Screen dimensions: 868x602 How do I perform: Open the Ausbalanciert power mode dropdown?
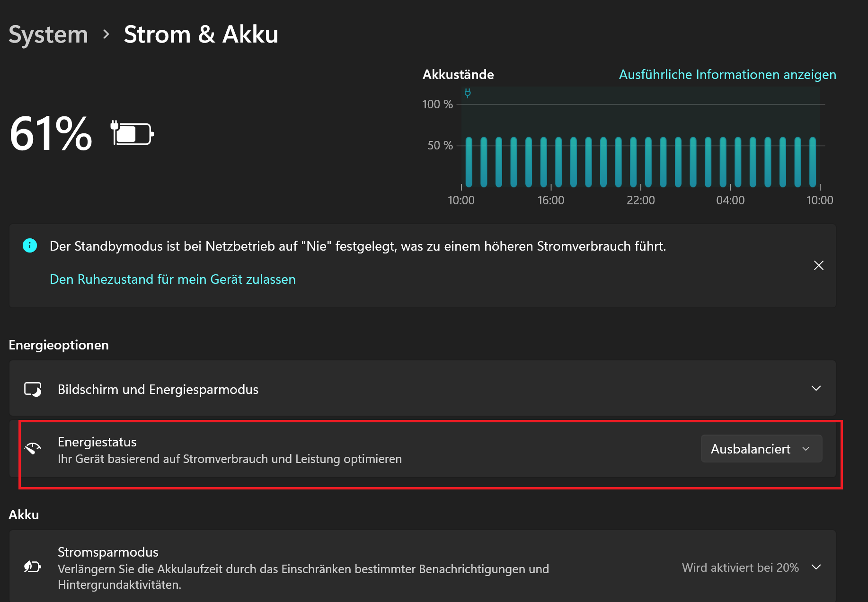[761, 449]
